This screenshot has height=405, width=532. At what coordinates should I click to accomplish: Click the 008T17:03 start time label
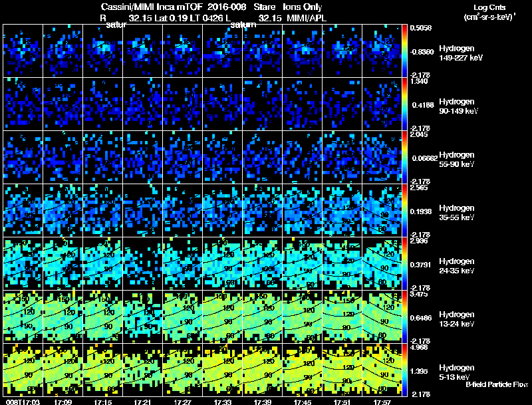[21, 401]
